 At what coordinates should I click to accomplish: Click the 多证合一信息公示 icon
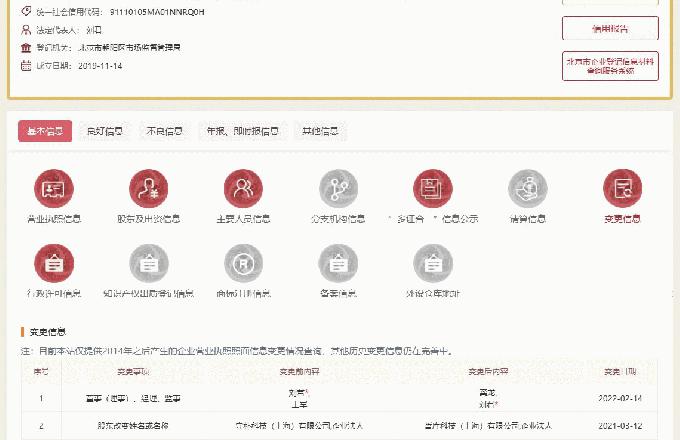point(433,189)
